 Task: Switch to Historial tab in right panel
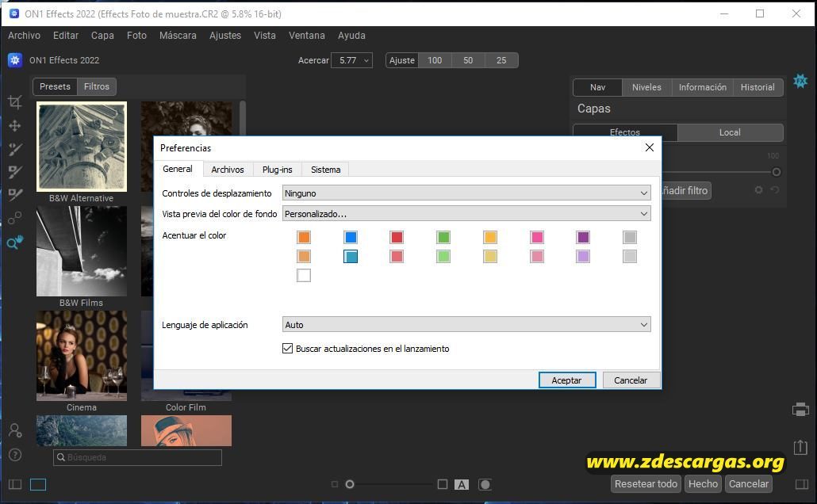point(758,87)
